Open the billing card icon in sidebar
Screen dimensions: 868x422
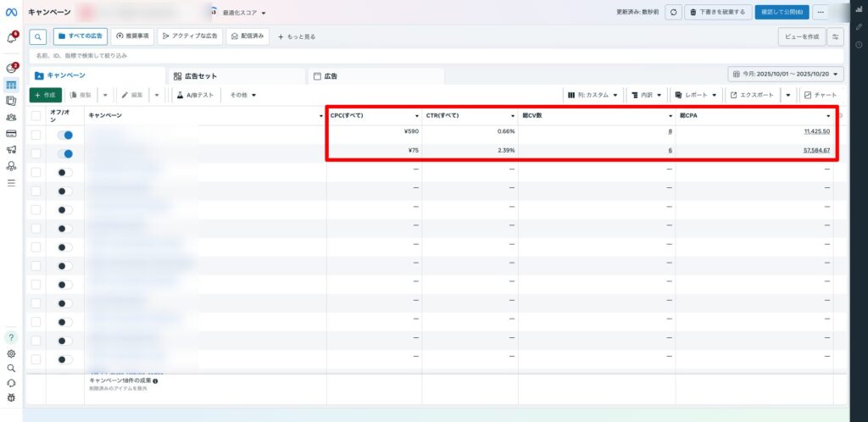coord(11,133)
